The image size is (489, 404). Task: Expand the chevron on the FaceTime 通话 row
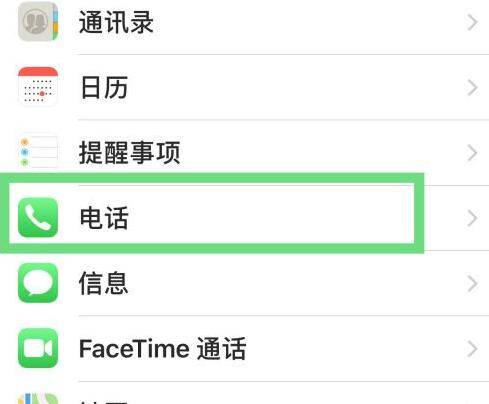tap(472, 349)
